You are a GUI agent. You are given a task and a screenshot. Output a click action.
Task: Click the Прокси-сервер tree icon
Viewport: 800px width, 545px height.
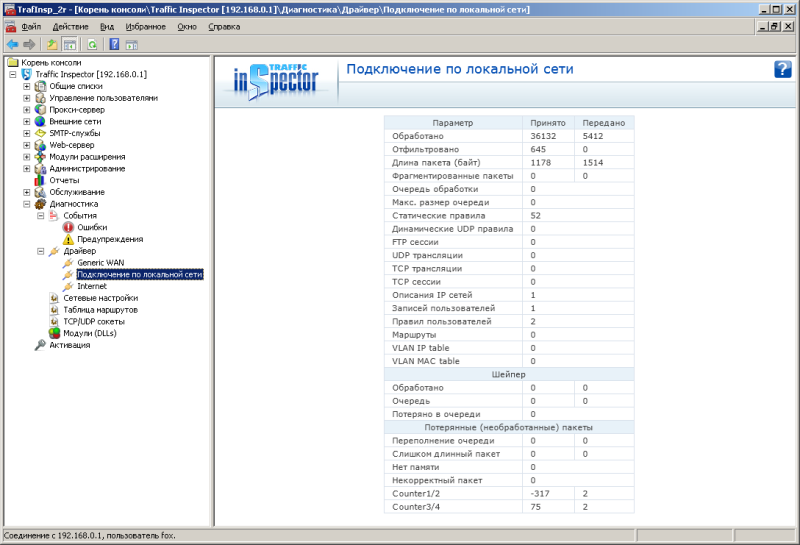tap(40, 109)
